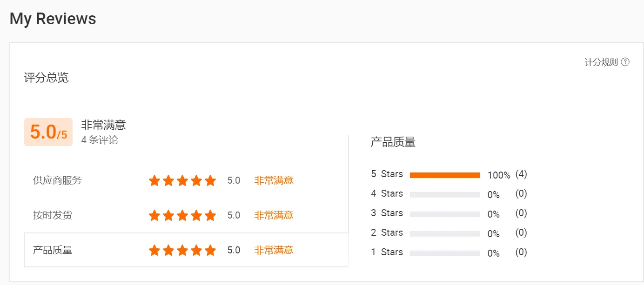Click the 100% (4) five-star count
Image resolution: width=644 pixels, height=285 pixels.
click(507, 175)
